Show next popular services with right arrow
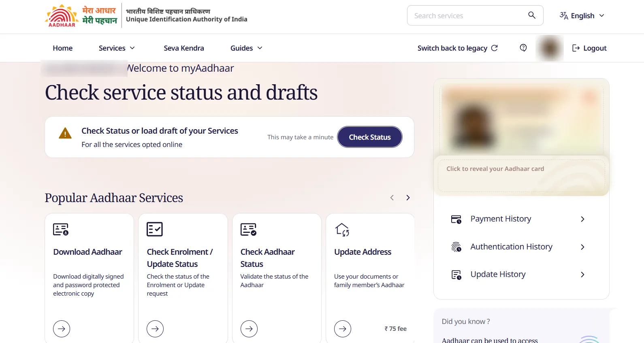 (x=408, y=198)
